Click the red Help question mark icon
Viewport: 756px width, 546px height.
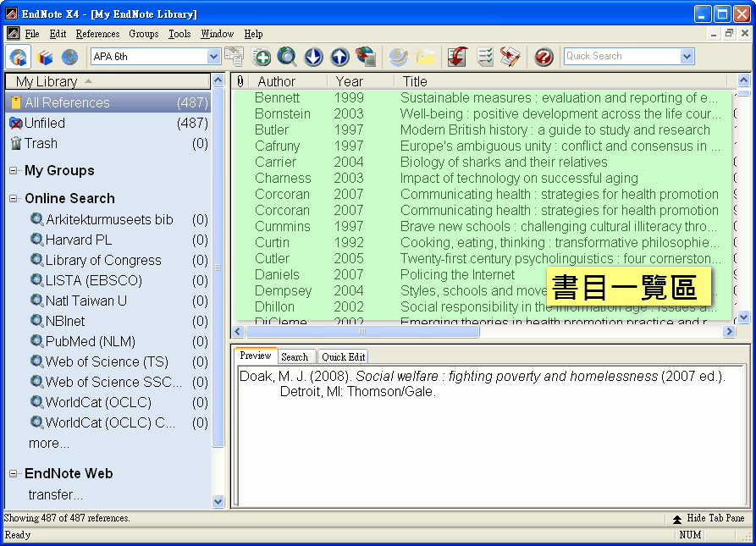click(x=544, y=57)
